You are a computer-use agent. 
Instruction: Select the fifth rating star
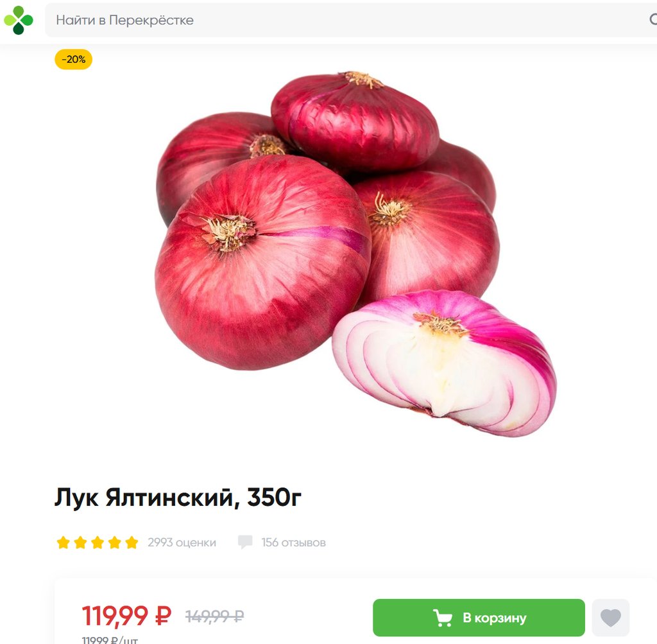132,543
